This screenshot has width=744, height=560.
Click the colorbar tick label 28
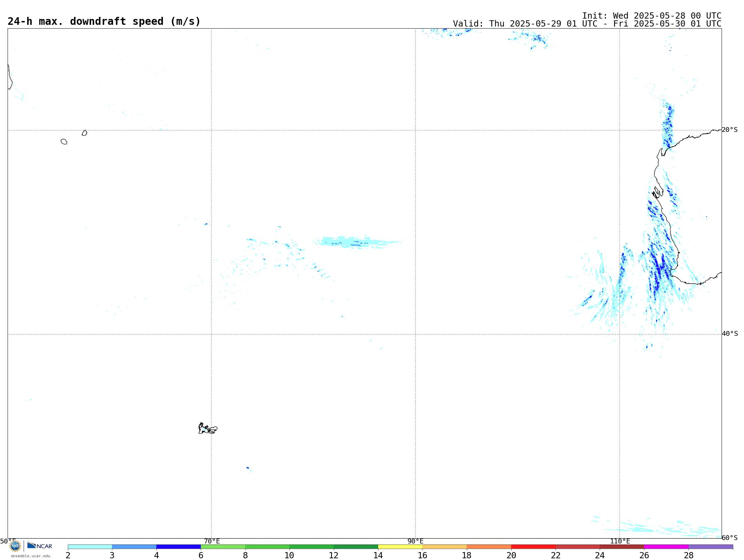click(689, 556)
